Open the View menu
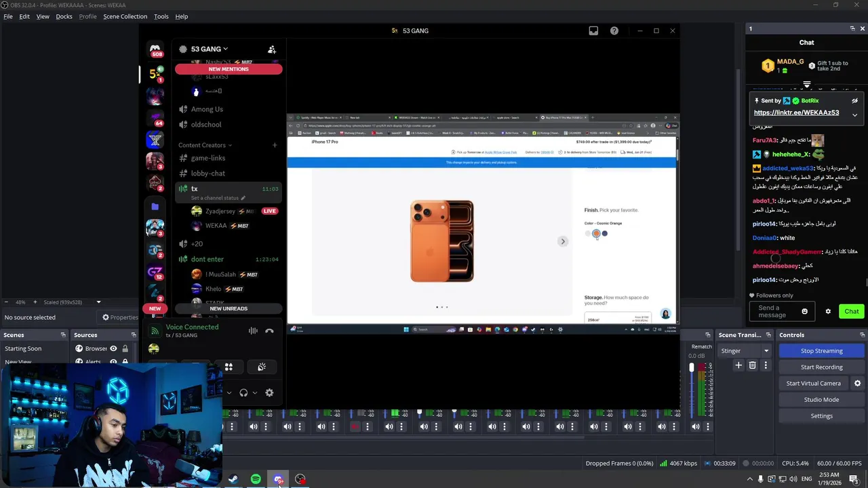This screenshot has width=868, height=488. 43,16
